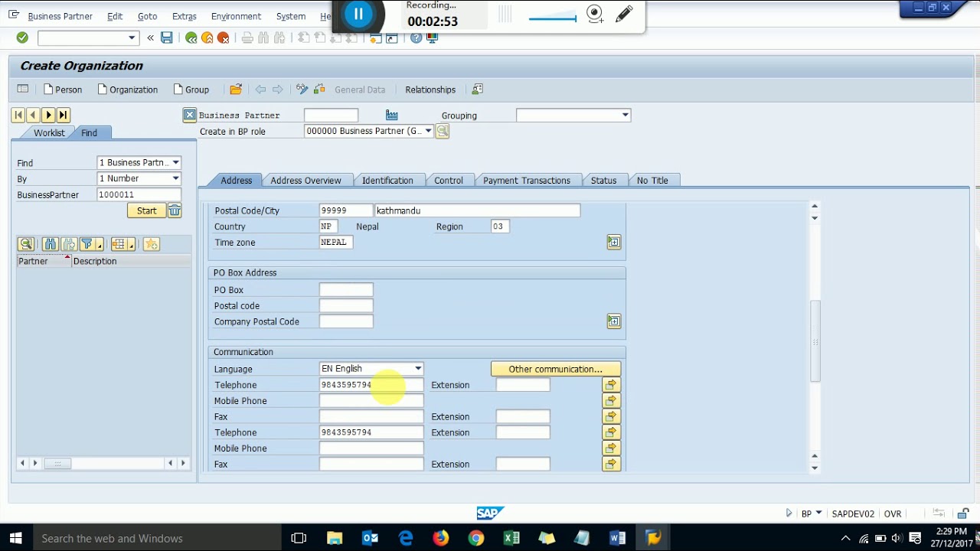Close the locator panel X icon
The image size is (980, 551).
pyautogui.click(x=189, y=115)
